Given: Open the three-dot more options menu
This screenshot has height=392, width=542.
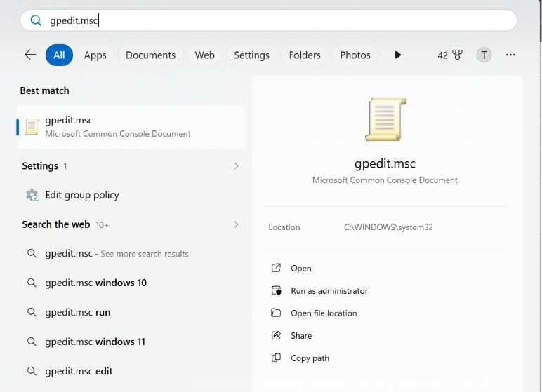Looking at the screenshot, I should click(x=510, y=55).
